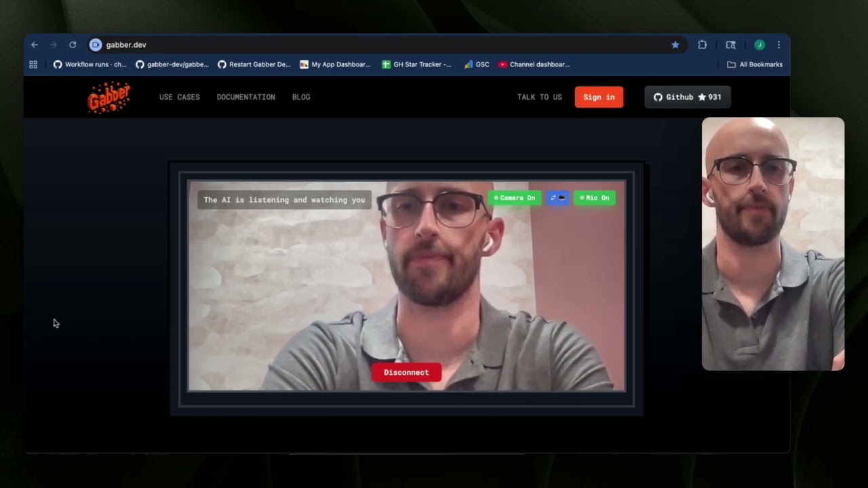
Task: Click the webcam overlay video on the right
Action: click(773, 244)
